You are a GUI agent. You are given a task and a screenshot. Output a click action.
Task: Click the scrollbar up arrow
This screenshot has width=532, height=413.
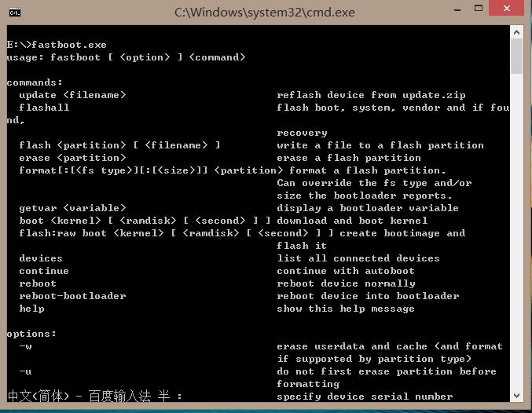(x=516, y=32)
